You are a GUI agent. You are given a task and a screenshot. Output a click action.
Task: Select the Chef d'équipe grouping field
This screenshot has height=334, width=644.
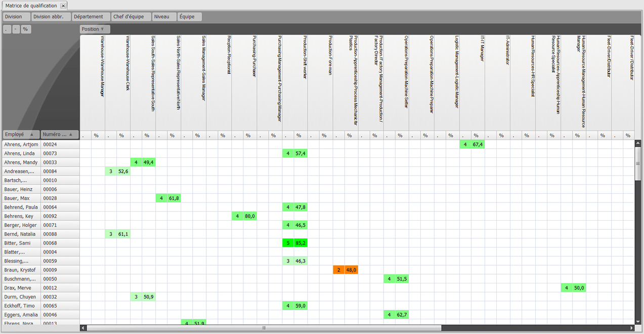(131, 17)
